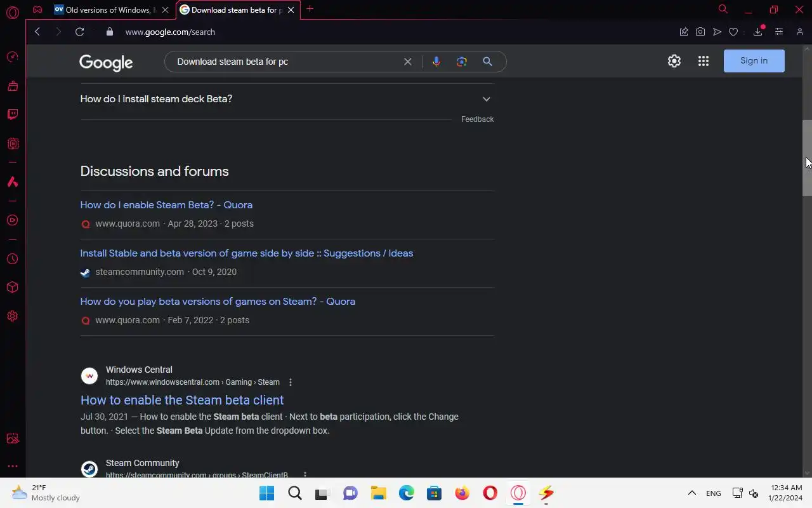Open the weather widget on taskbar
Viewport: 812px width, 508px height.
(46, 493)
